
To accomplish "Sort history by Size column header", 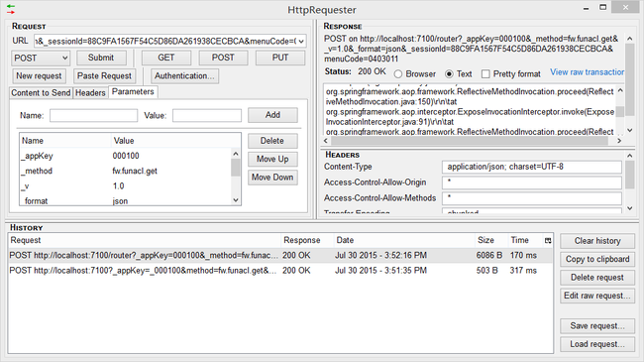I will (x=491, y=240).
